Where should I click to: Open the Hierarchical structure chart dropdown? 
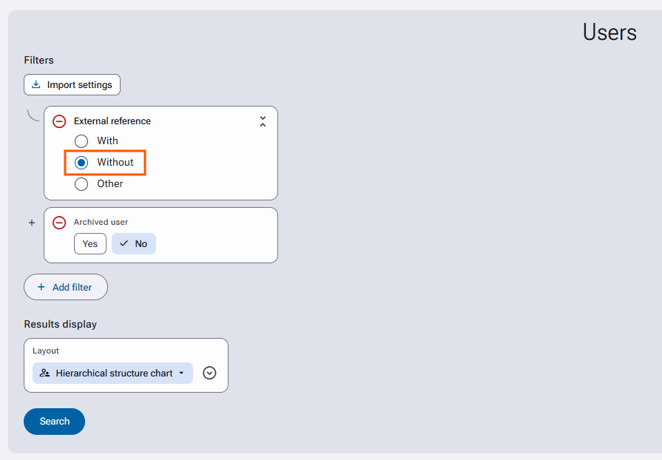click(113, 373)
